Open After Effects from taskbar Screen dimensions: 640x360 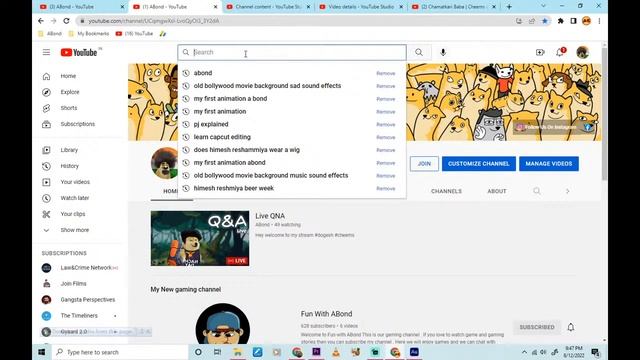coord(414,352)
